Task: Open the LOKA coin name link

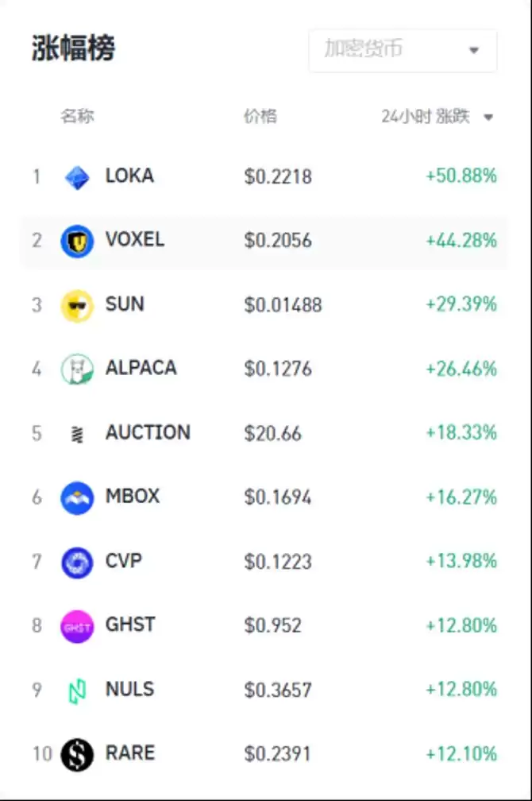Action: point(129,176)
